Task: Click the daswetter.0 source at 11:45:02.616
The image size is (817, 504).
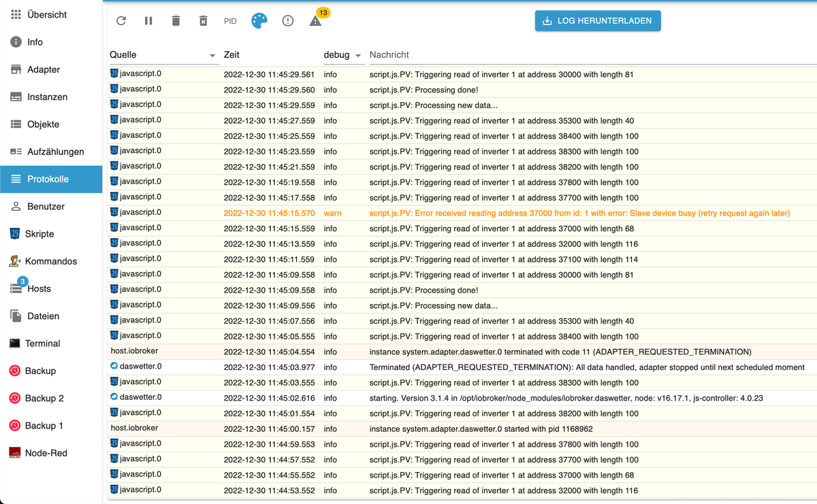Action: pyautogui.click(x=136, y=397)
